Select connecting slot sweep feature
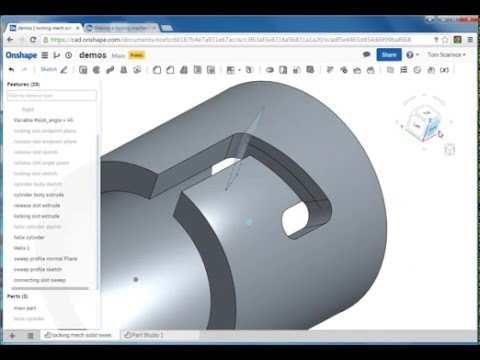The image size is (480, 360). 39,280
